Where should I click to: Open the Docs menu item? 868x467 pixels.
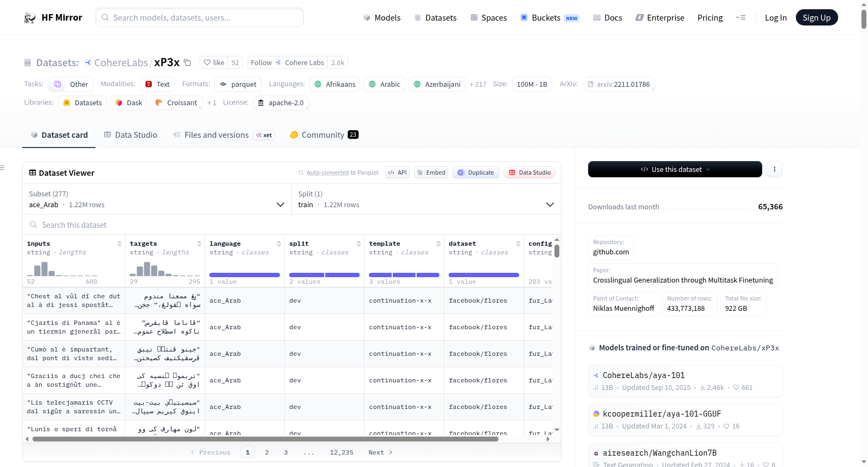click(608, 18)
